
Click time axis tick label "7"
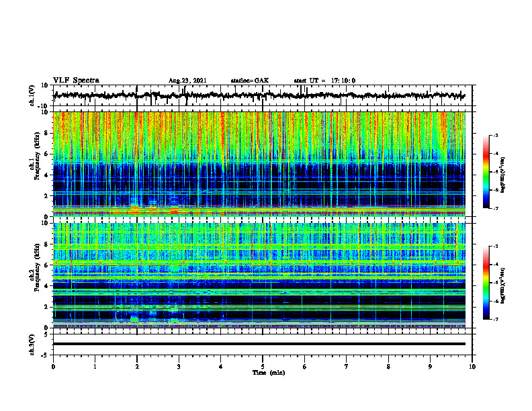(x=347, y=367)
